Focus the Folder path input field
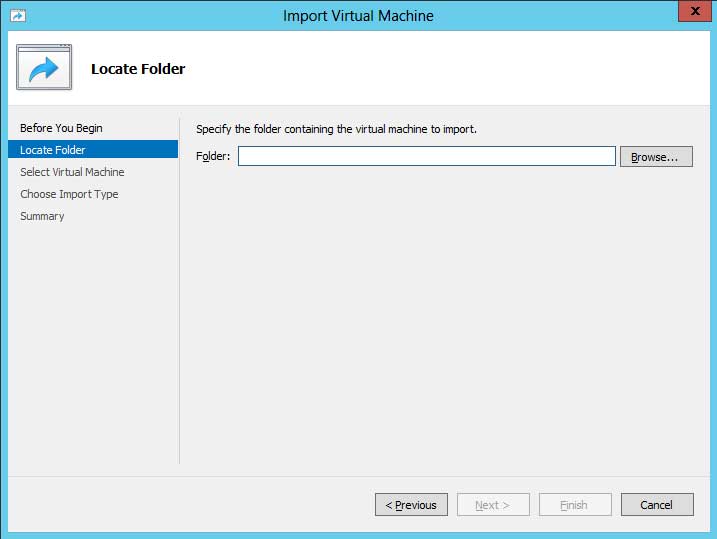The image size is (717, 539). point(427,156)
